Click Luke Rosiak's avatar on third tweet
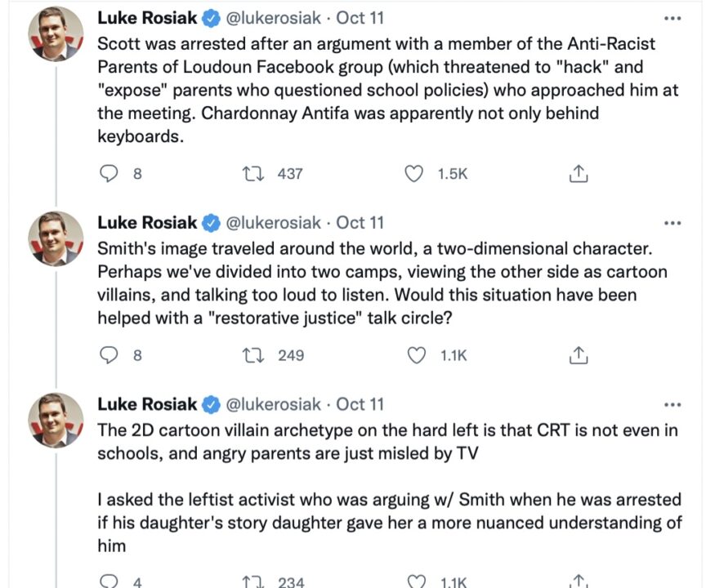 point(56,420)
